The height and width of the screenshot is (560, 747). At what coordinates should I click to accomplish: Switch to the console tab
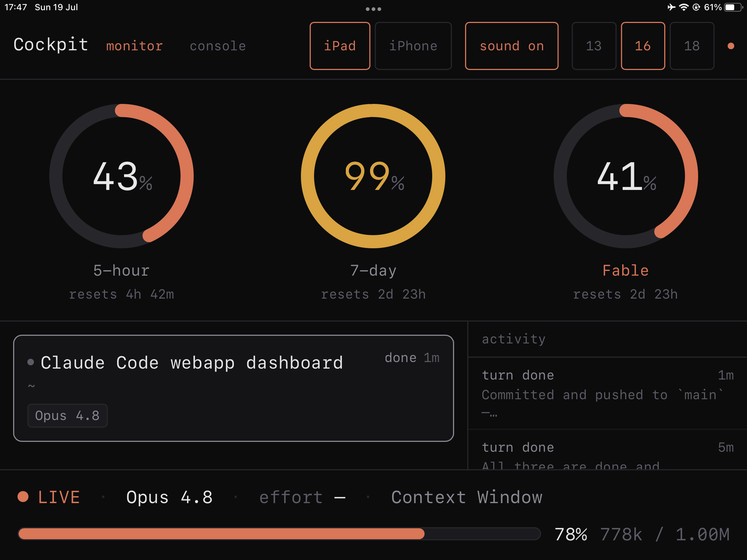point(218,46)
